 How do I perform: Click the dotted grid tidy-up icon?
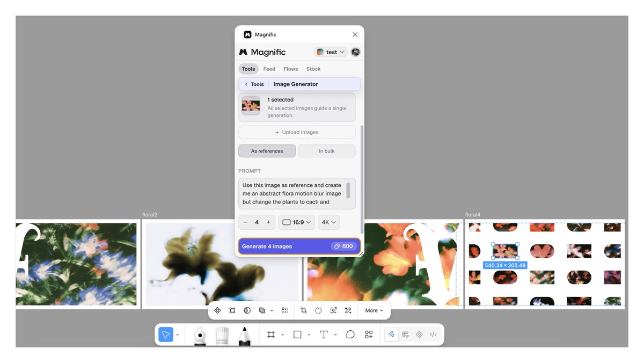pyautogui.click(x=285, y=310)
